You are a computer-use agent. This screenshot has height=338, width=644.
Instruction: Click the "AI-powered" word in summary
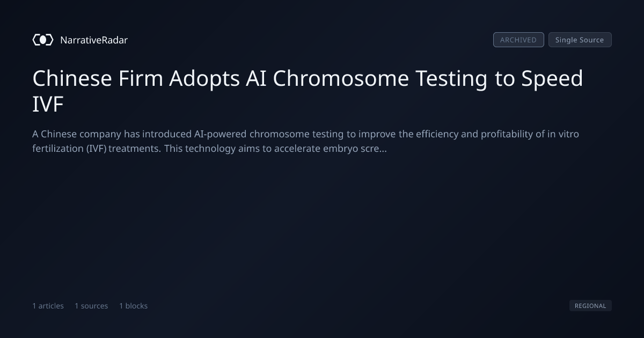click(220, 134)
